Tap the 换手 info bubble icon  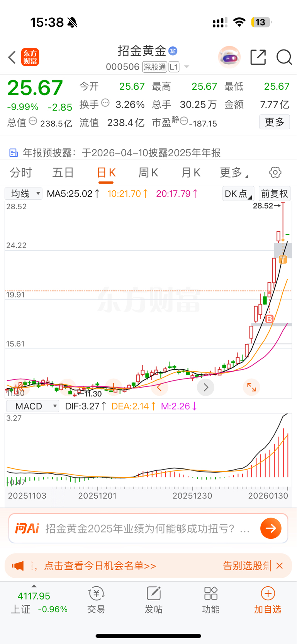click(x=105, y=103)
